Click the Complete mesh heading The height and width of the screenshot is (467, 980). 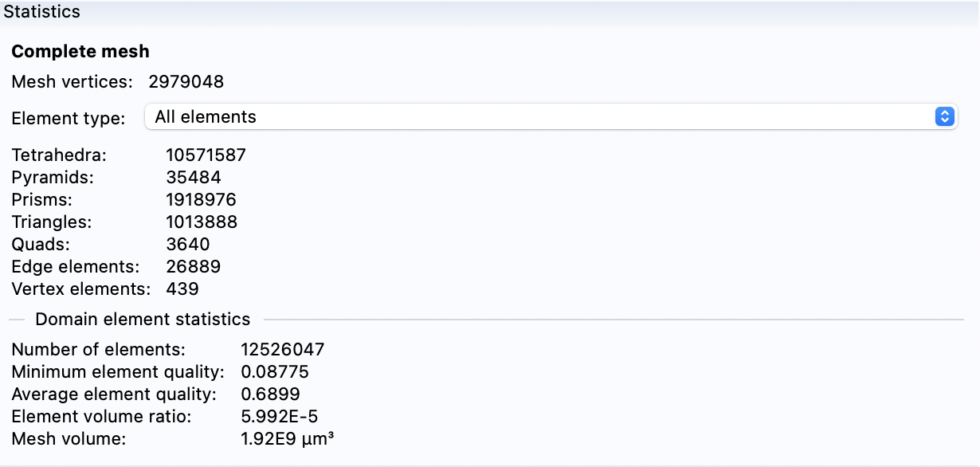pyautogui.click(x=80, y=52)
